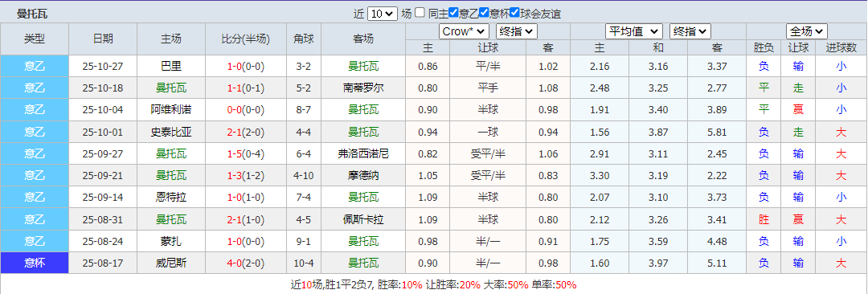Open away team 南蒂罗尔 link

(363, 88)
